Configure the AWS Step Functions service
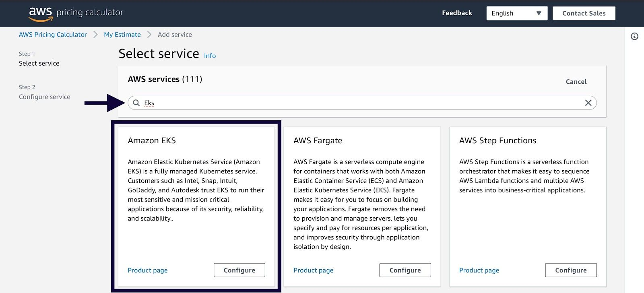 (x=571, y=270)
